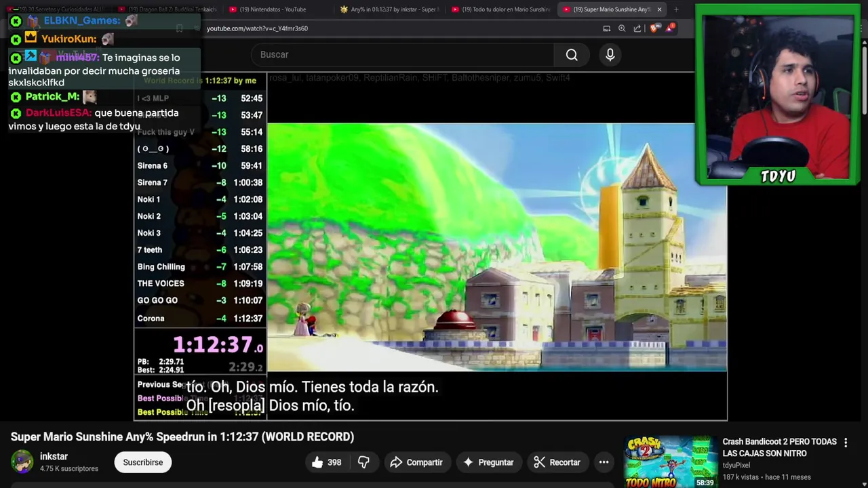Like the video with thumbs up

[326, 462]
